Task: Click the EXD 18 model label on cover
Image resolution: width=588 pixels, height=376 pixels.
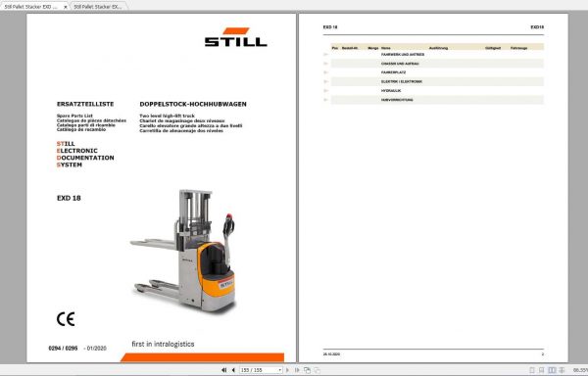Action: click(69, 198)
